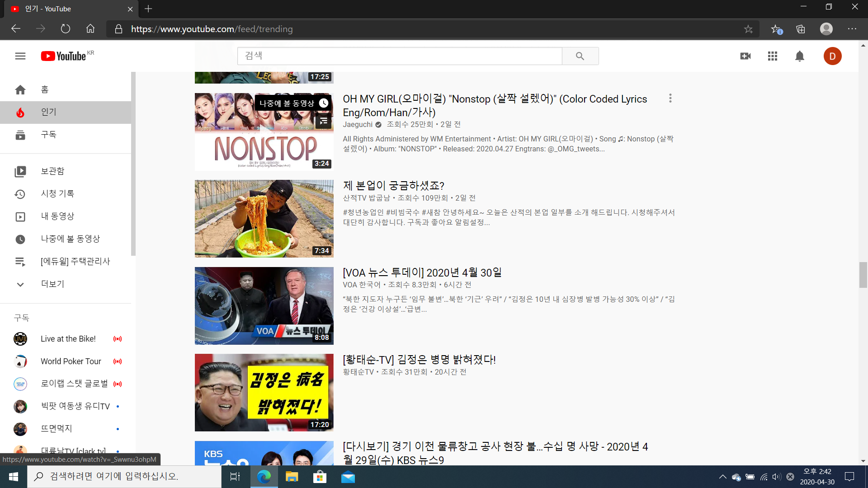Click the browser address bar URL
868x488 pixels.
tap(212, 29)
